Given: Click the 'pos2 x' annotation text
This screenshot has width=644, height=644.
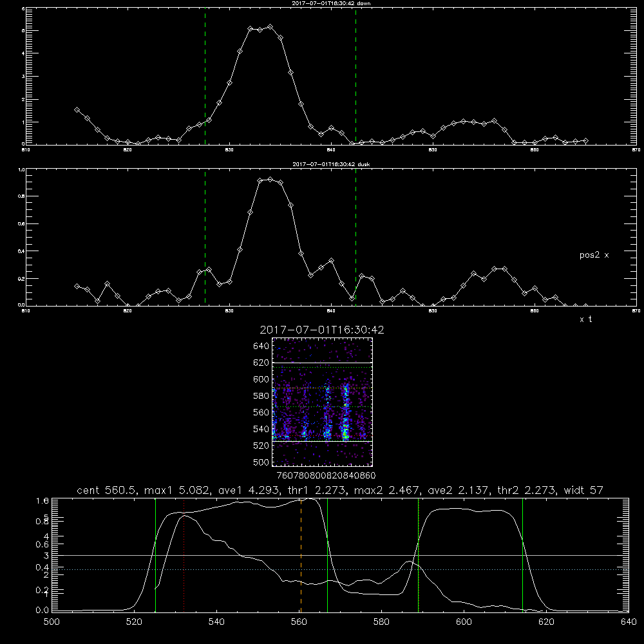Looking at the screenshot, I should tap(594, 255).
